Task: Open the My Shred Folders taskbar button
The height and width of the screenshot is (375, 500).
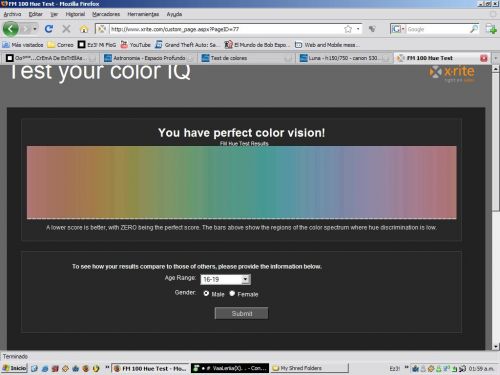Action: tap(309, 368)
